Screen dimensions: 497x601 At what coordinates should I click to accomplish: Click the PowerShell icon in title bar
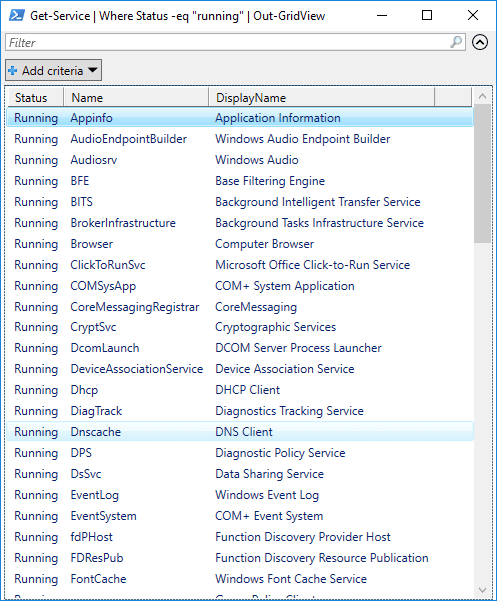tap(17, 15)
